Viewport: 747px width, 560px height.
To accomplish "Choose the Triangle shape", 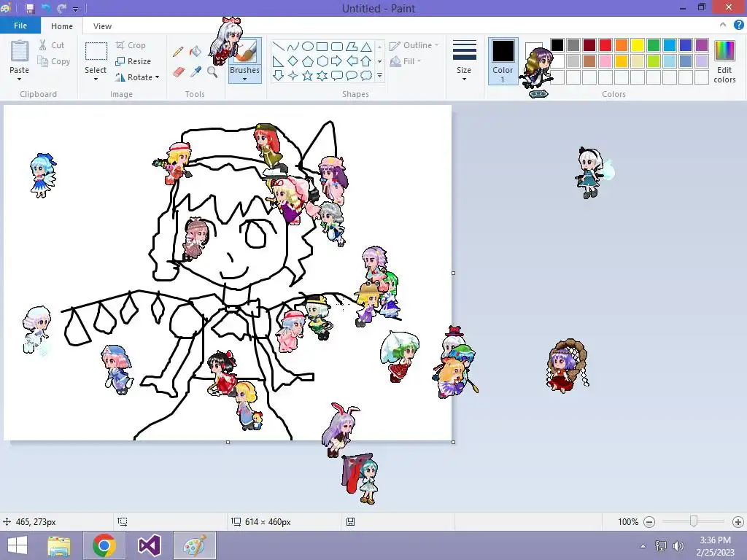I will [366, 46].
